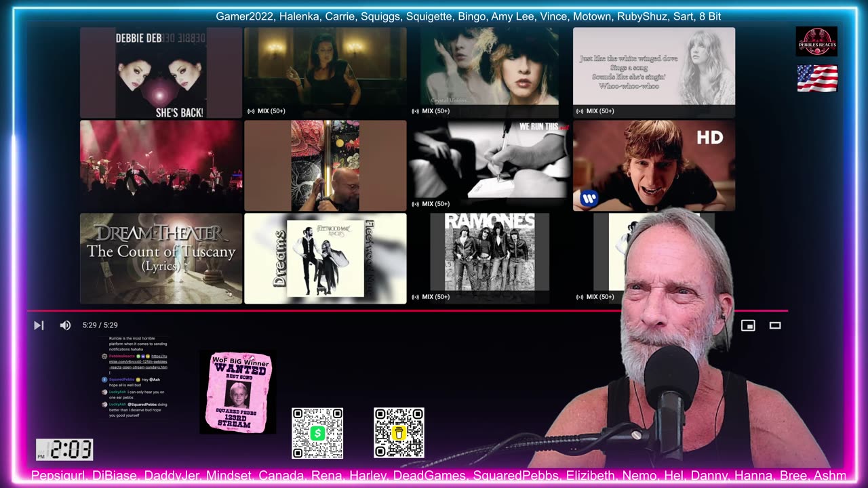The height and width of the screenshot is (488, 868).
Task: Click 'I can only hear you' chat message
Action: pyautogui.click(x=136, y=394)
